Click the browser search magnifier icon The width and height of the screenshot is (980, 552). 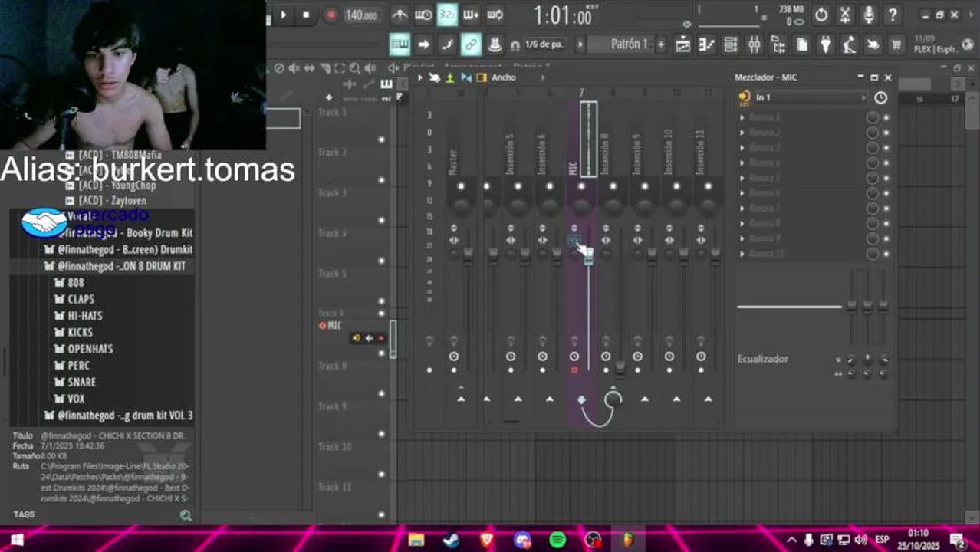point(186,516)
